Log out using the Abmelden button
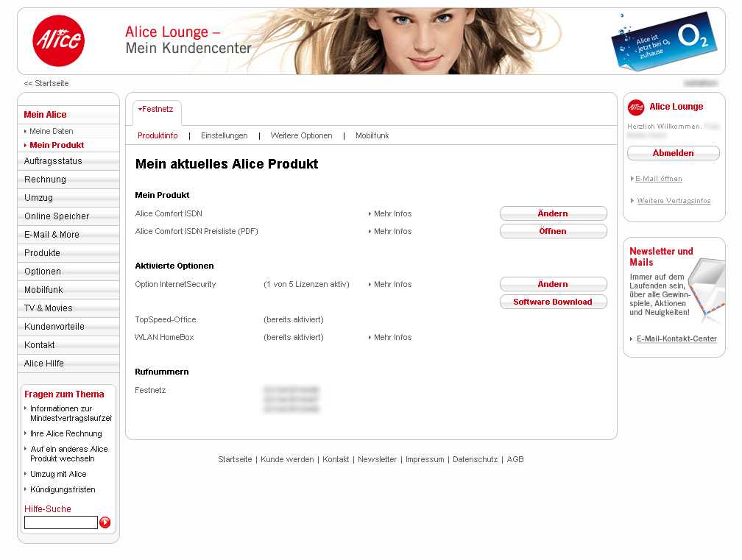Screen dimensions: 742x560 point(673,153)
